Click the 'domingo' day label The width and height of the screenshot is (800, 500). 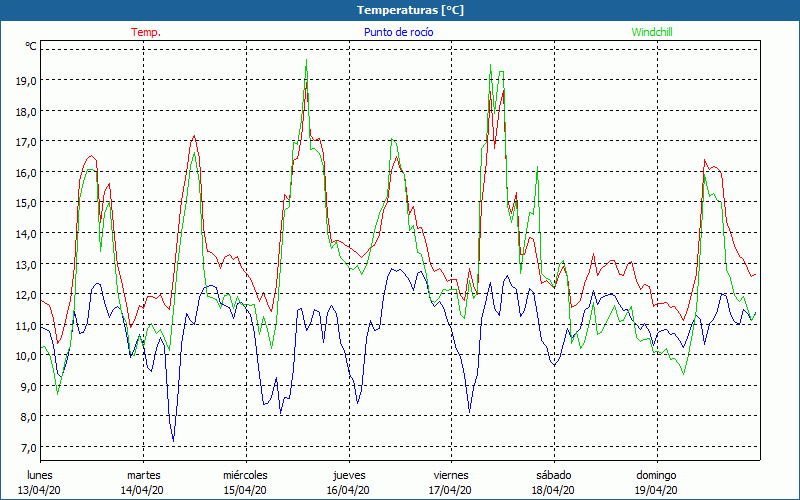[656, 476]
